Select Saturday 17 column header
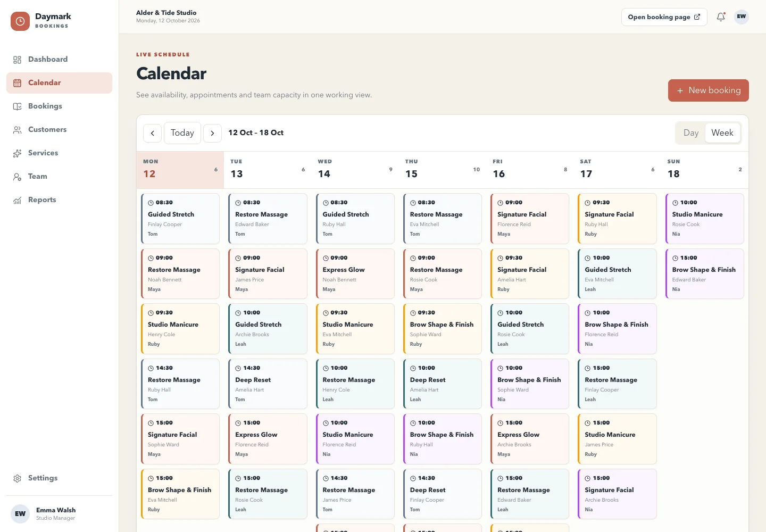This screenshot has height=532, width=766. pos(617,170)
